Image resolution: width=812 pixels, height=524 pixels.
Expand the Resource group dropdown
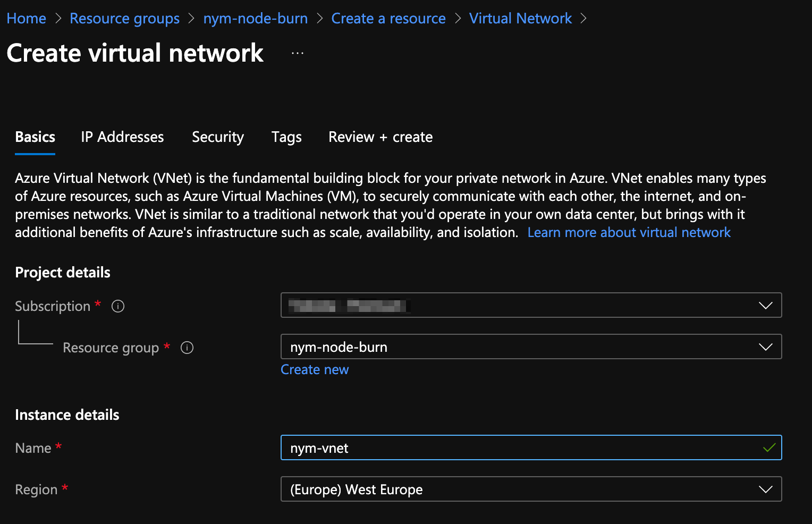765,346
